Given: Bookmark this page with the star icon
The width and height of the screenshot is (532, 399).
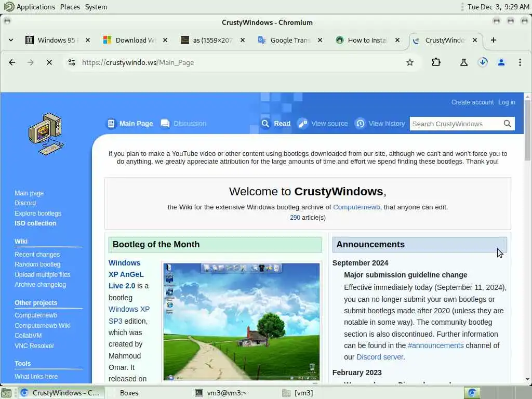Looking at the screenshot, I should (410, 62).
